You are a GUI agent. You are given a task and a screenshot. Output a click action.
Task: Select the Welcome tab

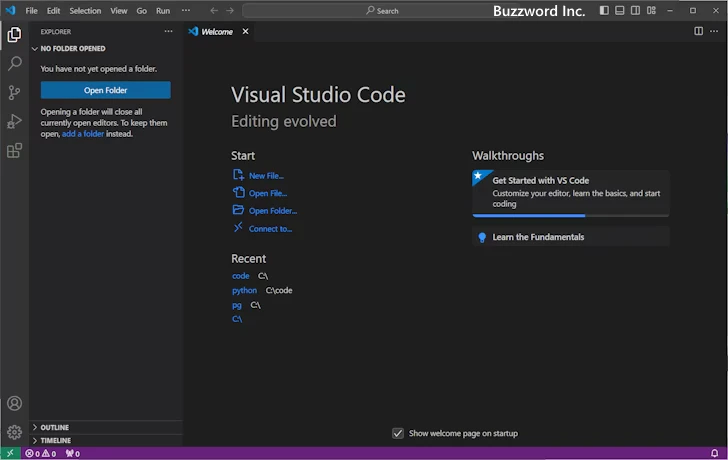[x=217, y=31]
